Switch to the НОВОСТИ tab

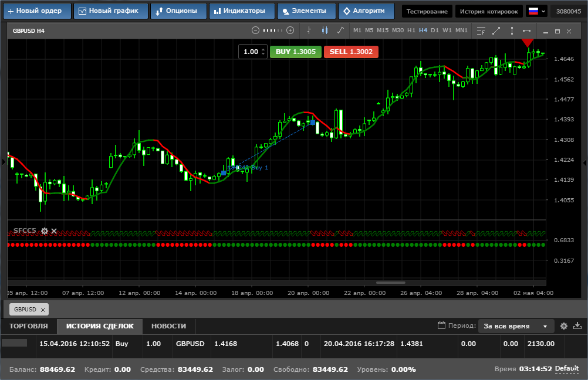pos(169,326)
